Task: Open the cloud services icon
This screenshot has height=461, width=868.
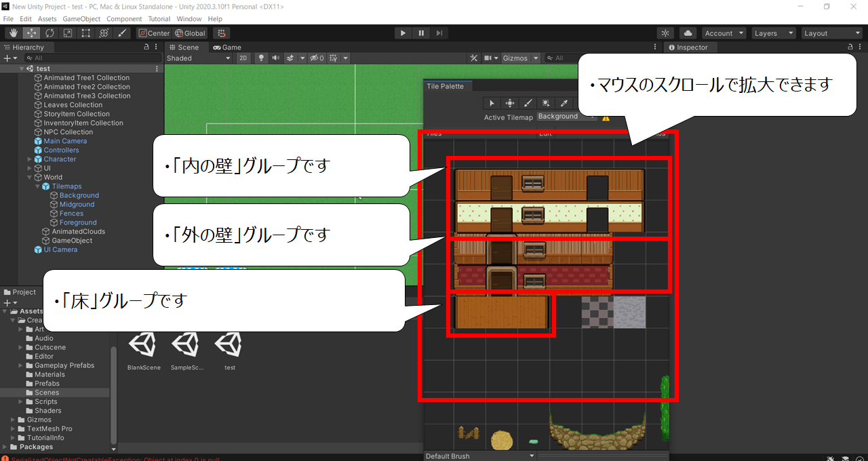Action: tap(688, 33)
